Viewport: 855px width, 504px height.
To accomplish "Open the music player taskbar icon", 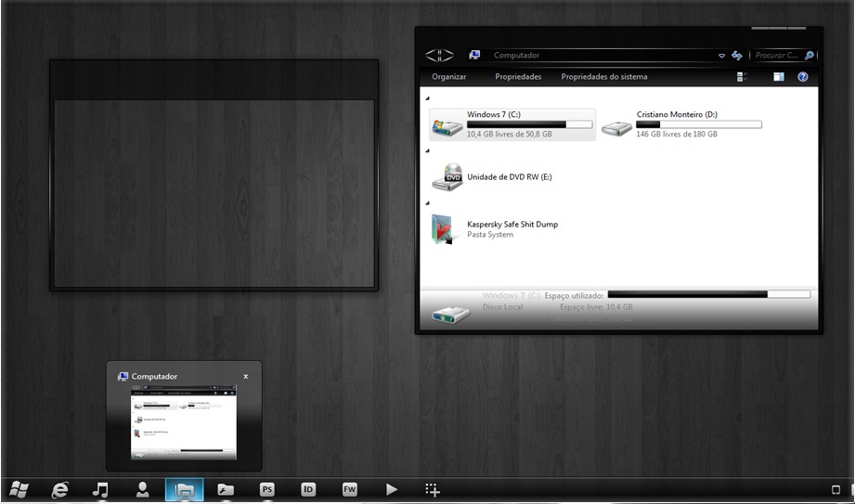I will (100, 489).
